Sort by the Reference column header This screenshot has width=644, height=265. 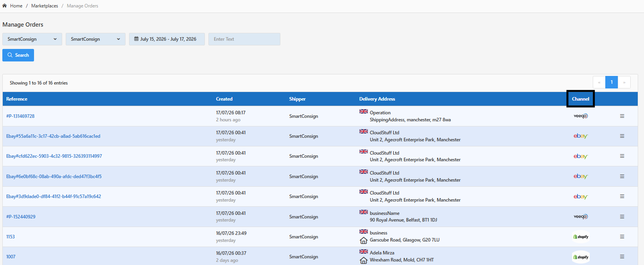pyautogui.click(x=17, y=99)
